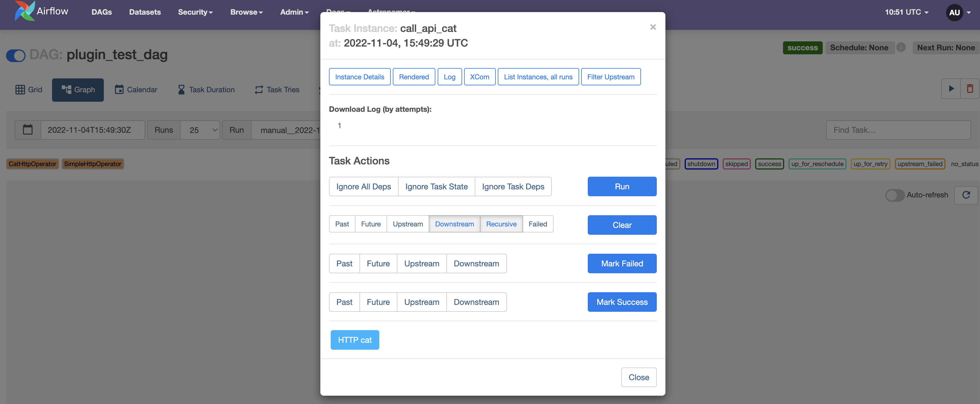Pause the plugin_test_dag with its toggle
Image resolution: width=980 pixels, height=404 pixels.
[x=16, y=55]
